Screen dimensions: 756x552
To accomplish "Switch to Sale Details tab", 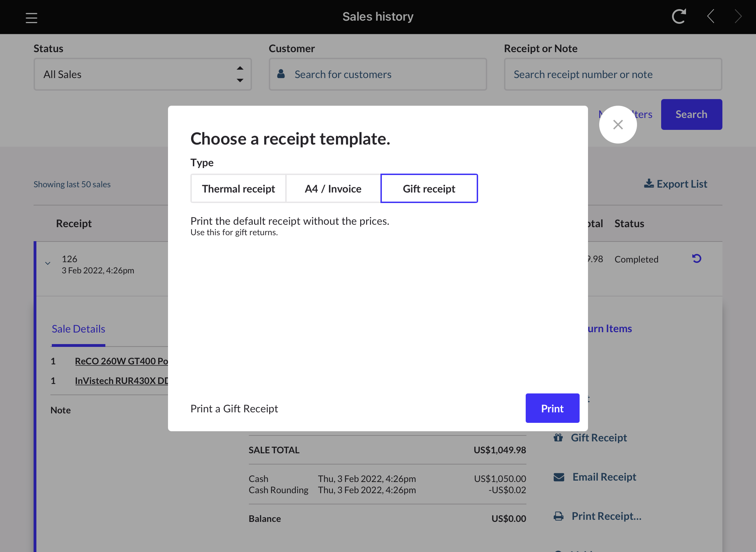I will click(78, 329).
